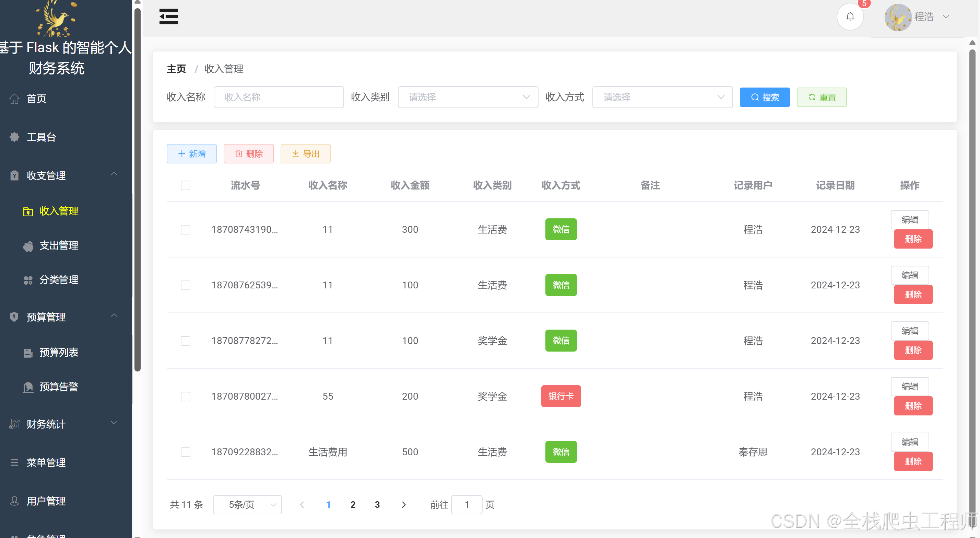Open the 5条/页 page size selector
Viewport: 980px width, 538px height.
tap(247, 504)
